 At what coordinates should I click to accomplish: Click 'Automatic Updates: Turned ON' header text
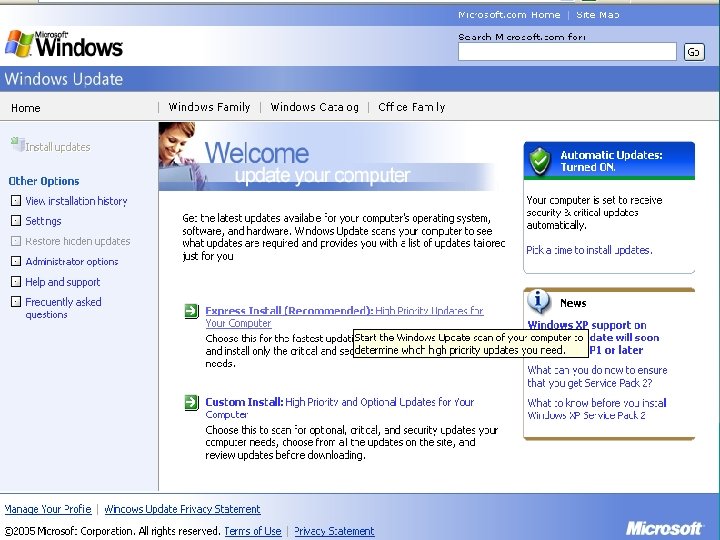[x=611, y=161]
